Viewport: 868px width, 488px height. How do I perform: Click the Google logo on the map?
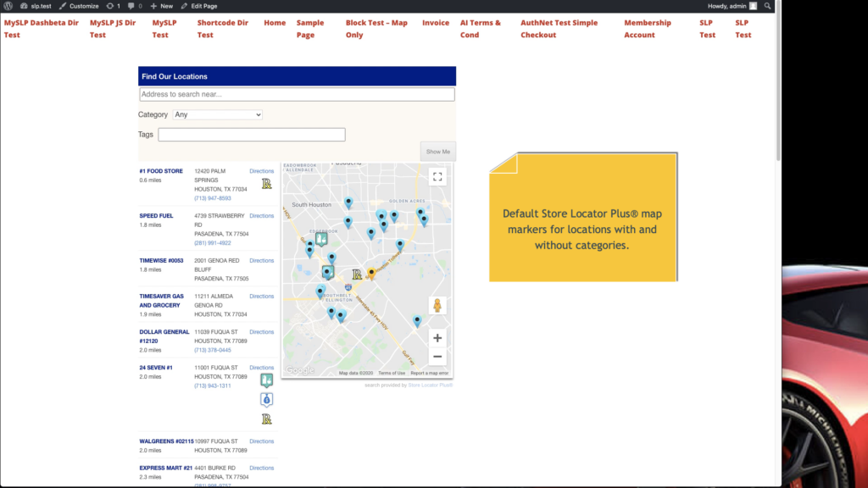pyautogui.click(x=300, y=370)
